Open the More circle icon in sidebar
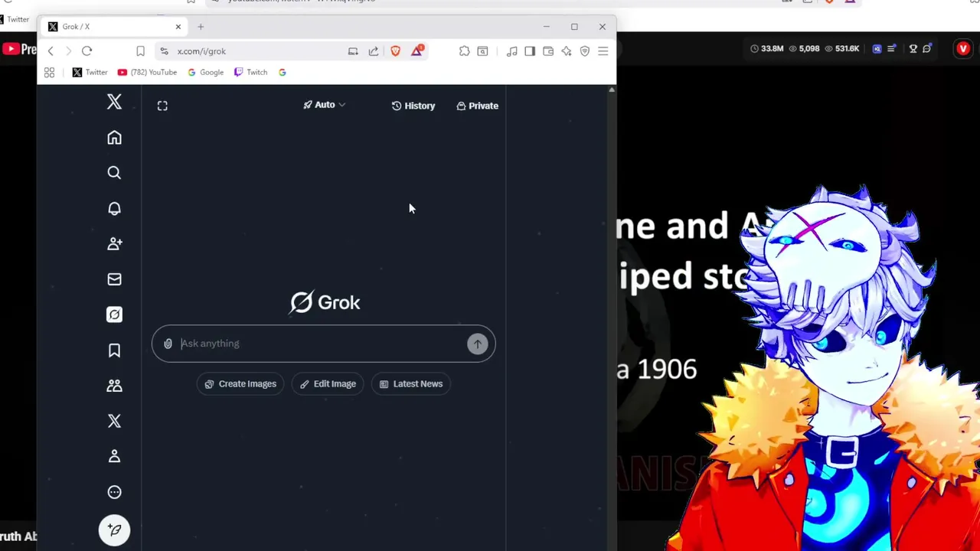 pyautogui.click(x=114, y=492)
